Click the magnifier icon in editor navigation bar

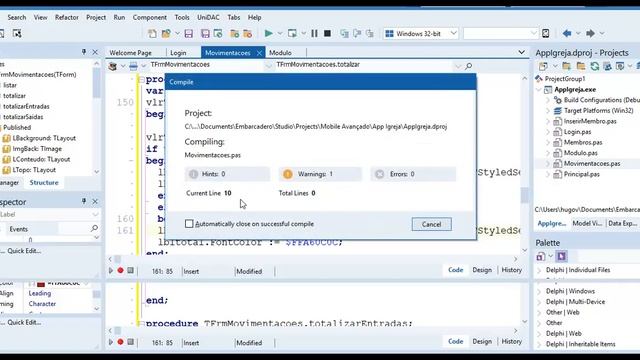pyautogui.click(x=469, y=66)
